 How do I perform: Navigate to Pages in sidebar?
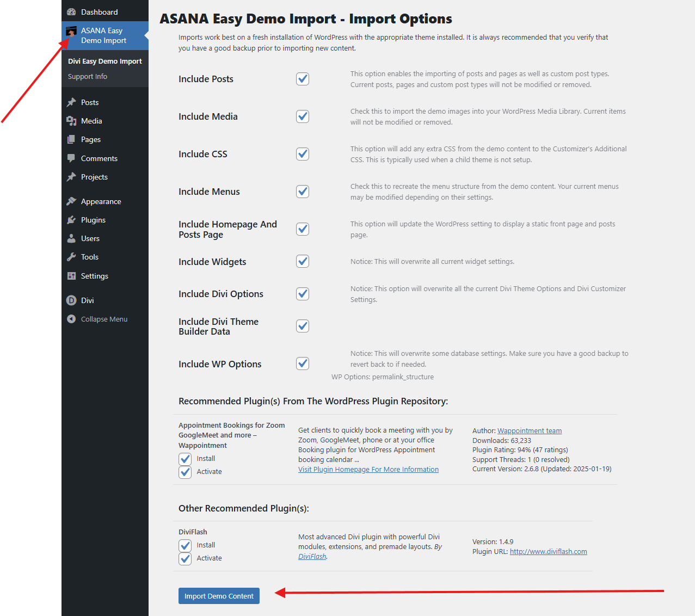[x=105, y=139]
